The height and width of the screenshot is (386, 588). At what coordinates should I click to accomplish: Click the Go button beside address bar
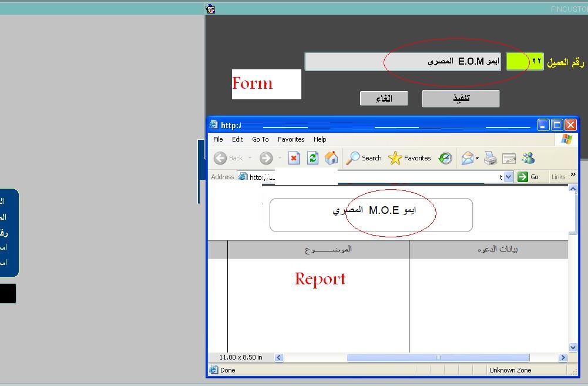point(528,177)
